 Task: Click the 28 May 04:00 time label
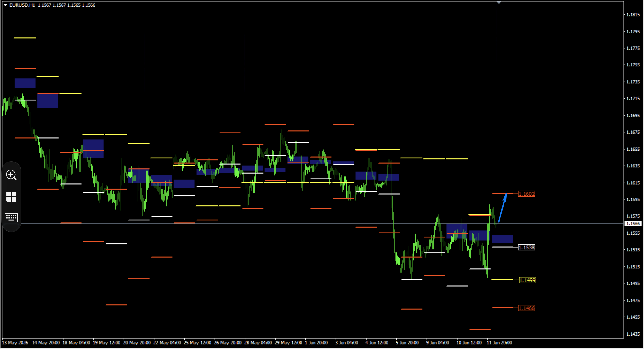(x=258, y=342)
